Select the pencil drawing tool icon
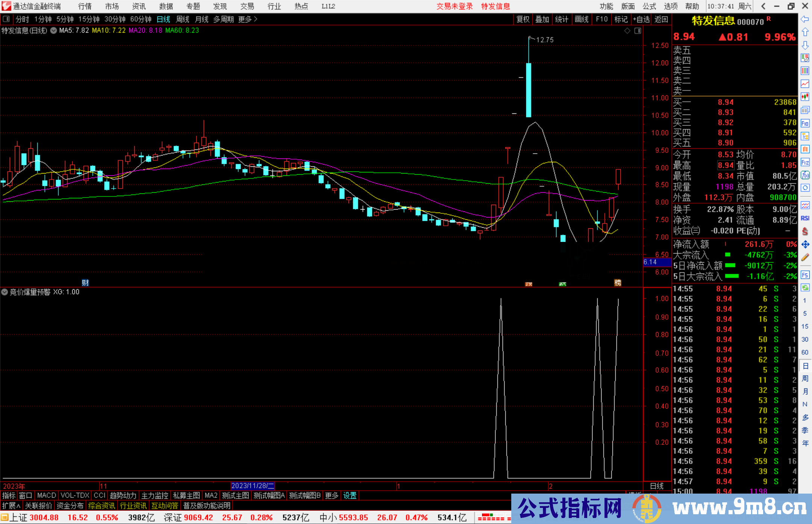The image size is (812, 524). pos(805,257)
